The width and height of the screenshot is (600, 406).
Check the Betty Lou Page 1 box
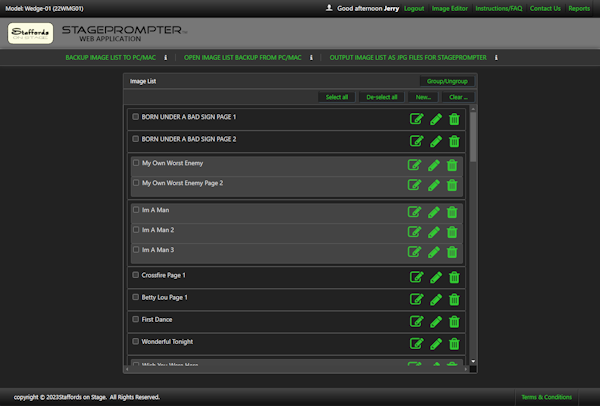point(135,297)
